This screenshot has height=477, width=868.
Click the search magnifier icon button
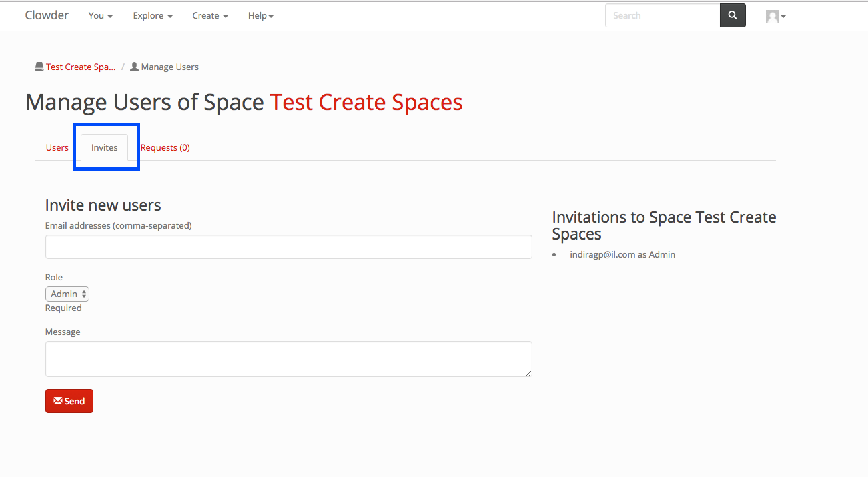(733, 15)
